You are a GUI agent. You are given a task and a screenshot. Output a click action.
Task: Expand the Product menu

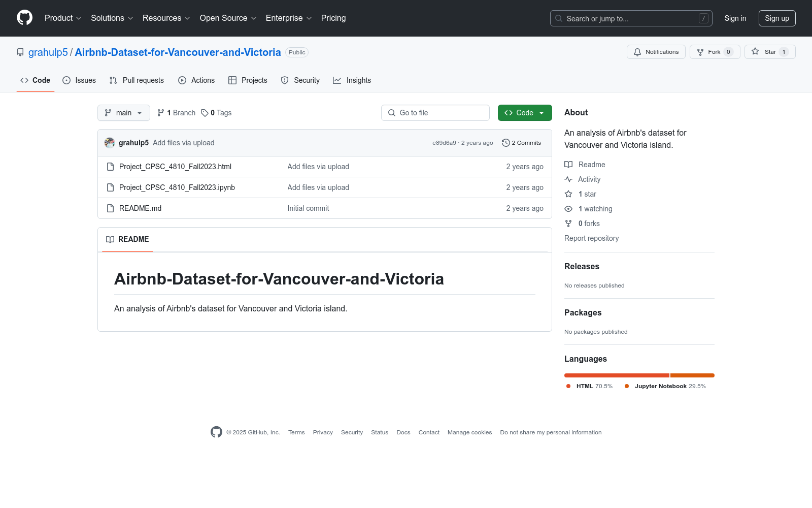[x=63, y=18]
